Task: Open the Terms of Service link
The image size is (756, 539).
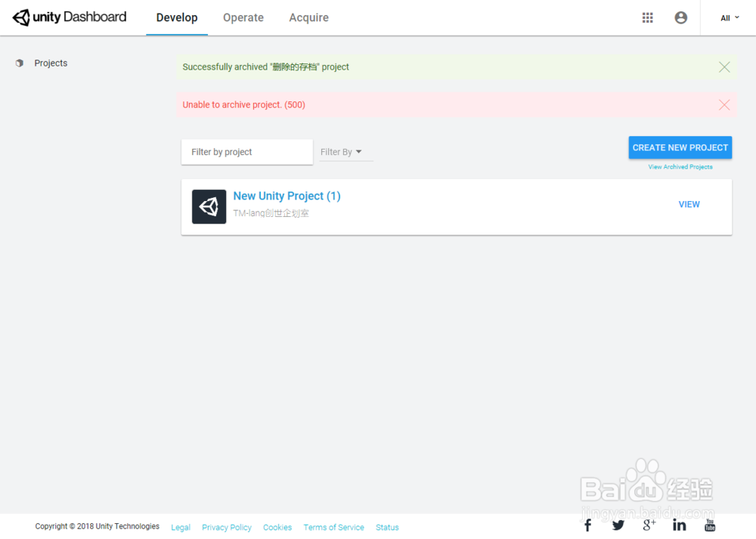Action: (x=333, y=528)
